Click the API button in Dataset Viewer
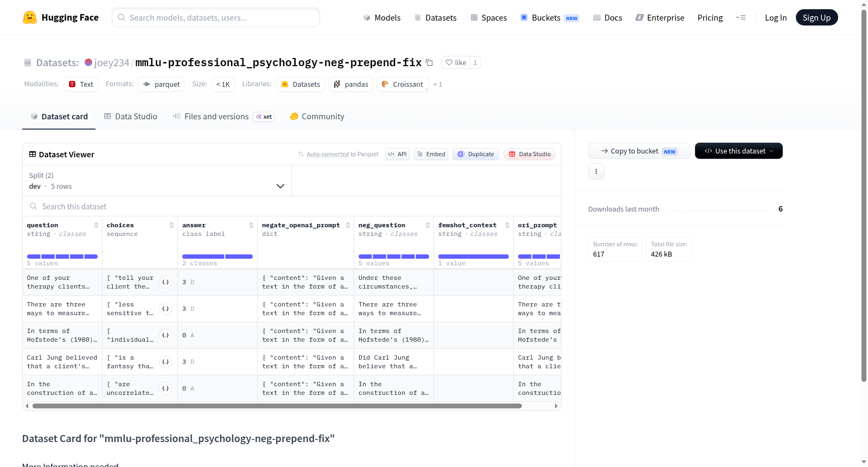 tap(397, 154)
